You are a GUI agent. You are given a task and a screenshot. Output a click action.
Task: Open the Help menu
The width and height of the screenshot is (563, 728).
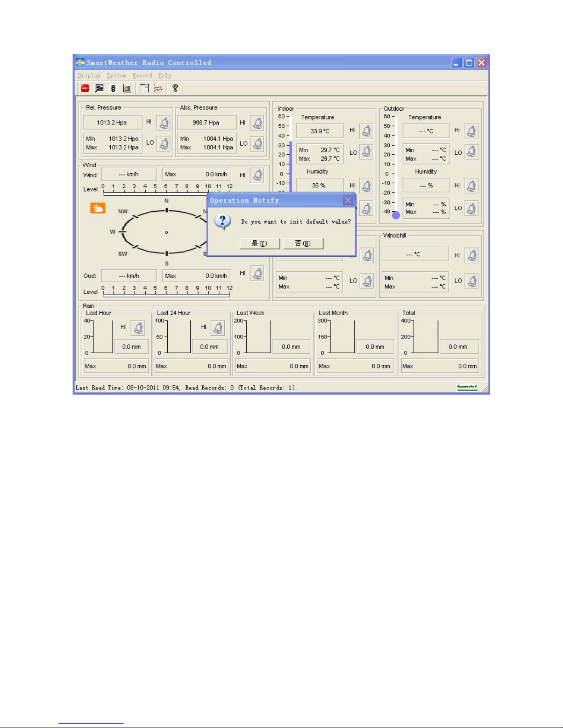tap(165, 75)
